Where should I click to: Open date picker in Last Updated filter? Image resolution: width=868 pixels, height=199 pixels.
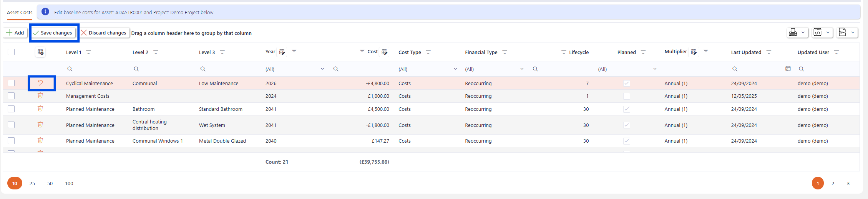pyautogui.click(x=788, y=69)
